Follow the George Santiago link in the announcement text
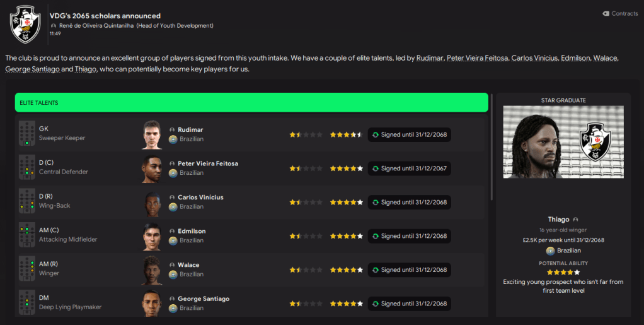The width and height of the screenshot is (644, 325). coord(32,69)
